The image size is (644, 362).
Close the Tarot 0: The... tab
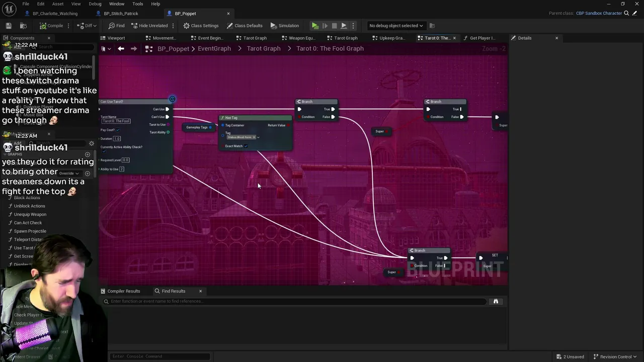[x=454, y=38]
